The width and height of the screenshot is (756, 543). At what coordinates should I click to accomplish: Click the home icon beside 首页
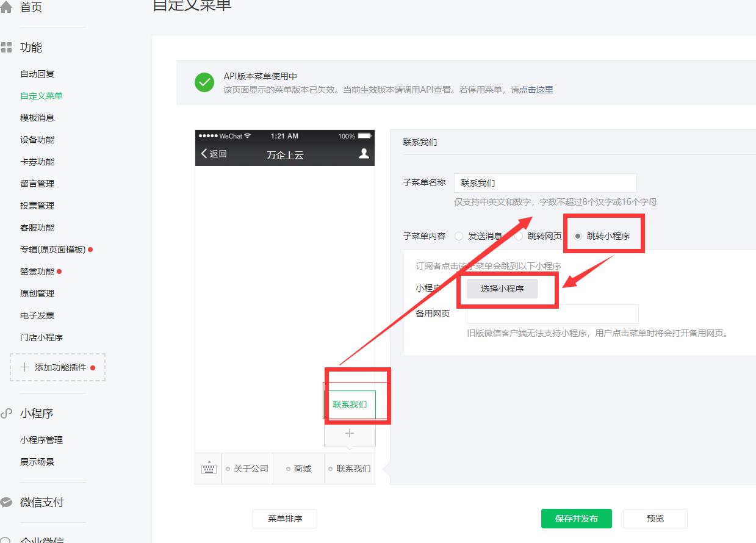tap(6, 7)
